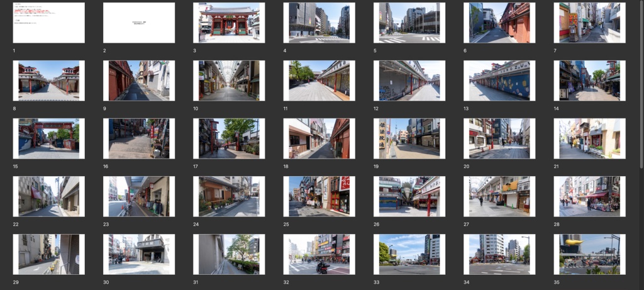
Task: Select slide 31 thumbnail
Action: click(229, 255)
